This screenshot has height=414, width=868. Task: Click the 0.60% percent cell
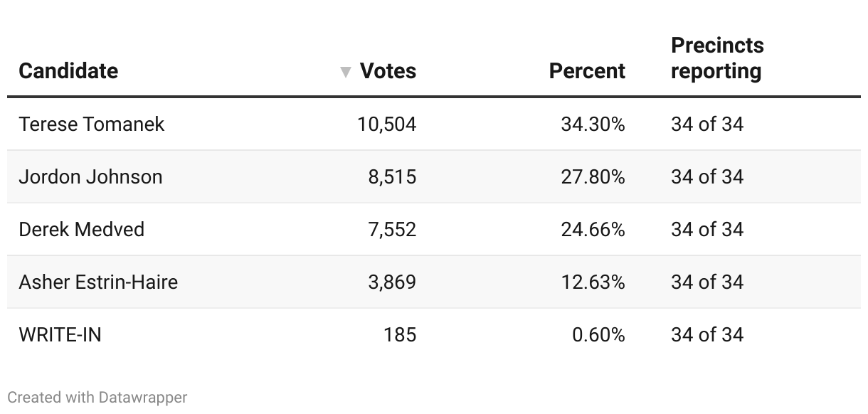pos(598,334)
